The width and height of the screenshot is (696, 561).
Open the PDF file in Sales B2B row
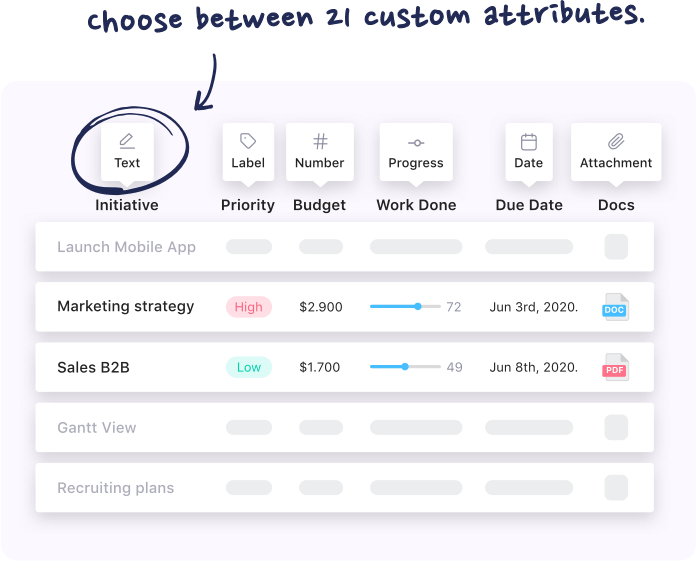click(x=615, y=367)
